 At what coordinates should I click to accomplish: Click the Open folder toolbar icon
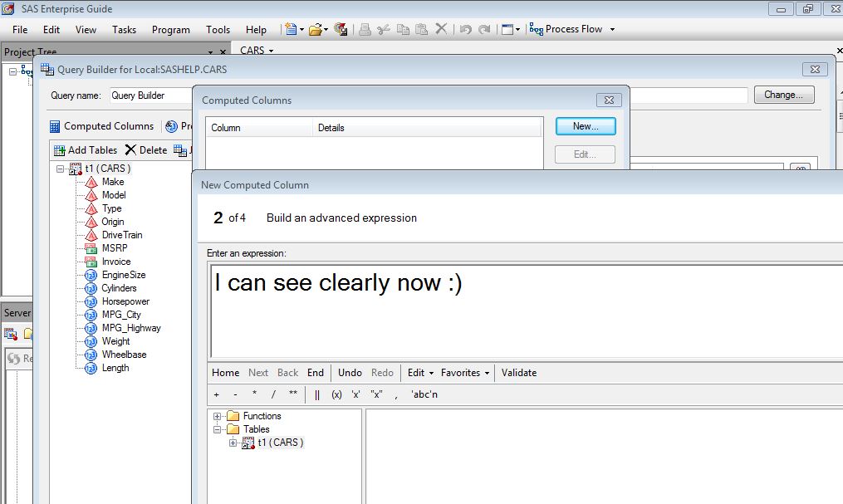(x=315, y=29)
